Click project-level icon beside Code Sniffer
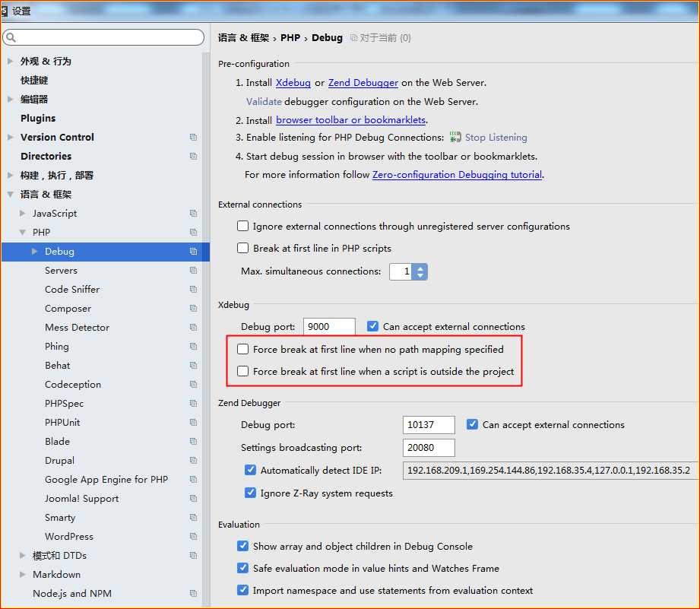Screen dimensions: 700x609 click(x=193, y=290)
